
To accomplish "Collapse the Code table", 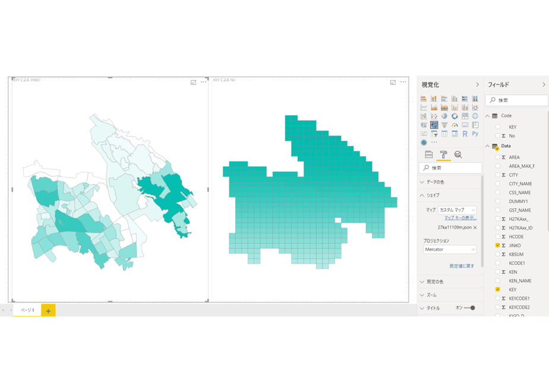I will click(487, 116).
